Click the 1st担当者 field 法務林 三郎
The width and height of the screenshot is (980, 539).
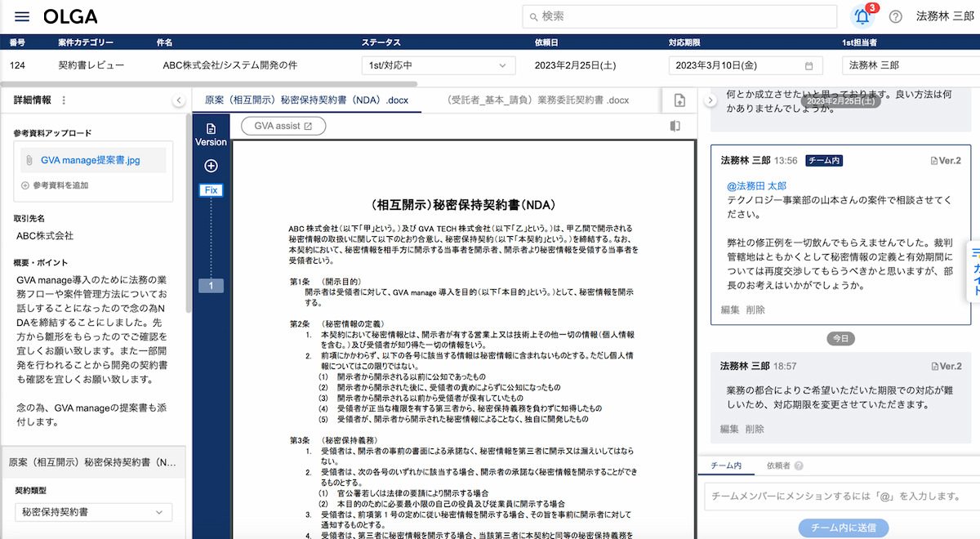[911, 65]
